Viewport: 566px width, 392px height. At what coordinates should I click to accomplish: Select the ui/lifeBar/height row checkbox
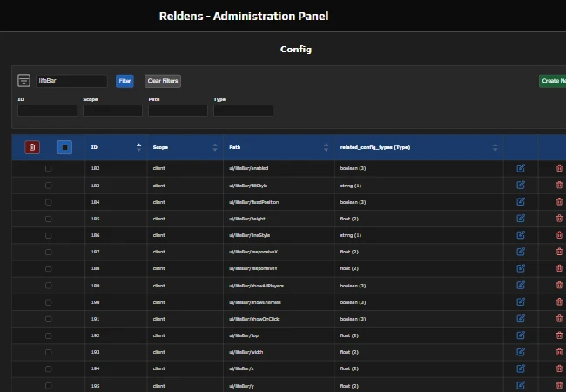pyautogui.click(x=49, y=219)
